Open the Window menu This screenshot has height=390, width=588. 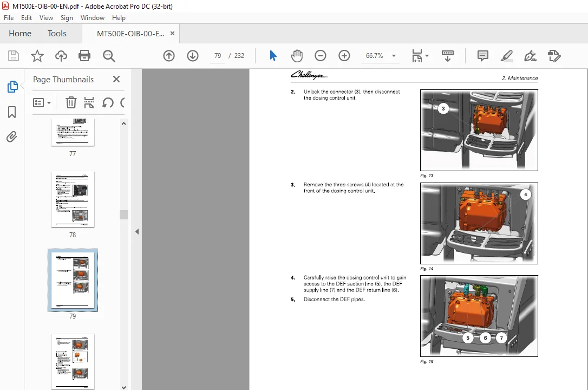coord(92,18)
